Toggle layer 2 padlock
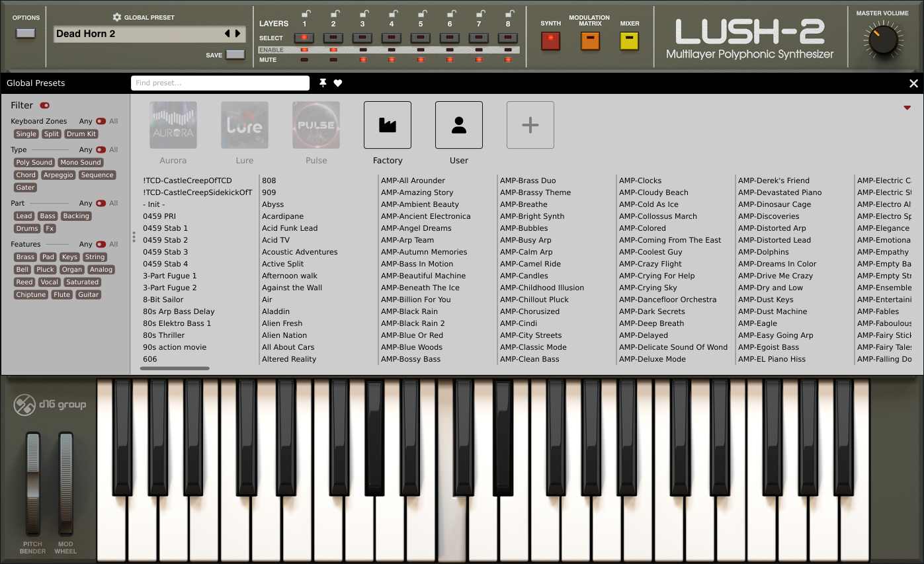The height and width of the screenshot is (564, 924). tap(335, 13)
